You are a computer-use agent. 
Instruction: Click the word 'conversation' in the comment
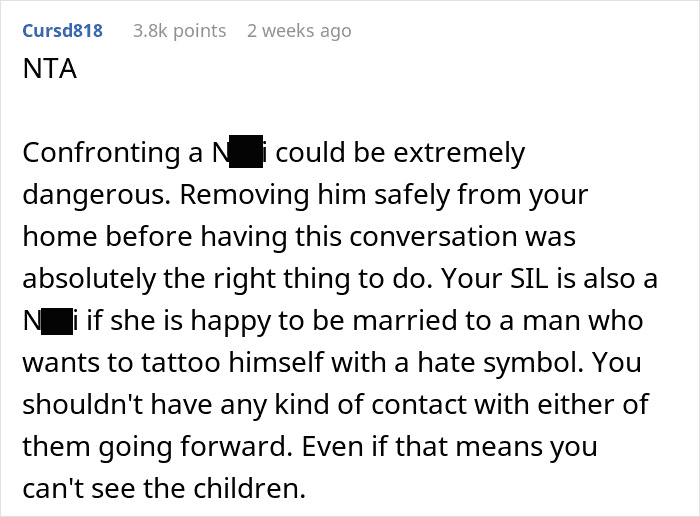point(433,236)
